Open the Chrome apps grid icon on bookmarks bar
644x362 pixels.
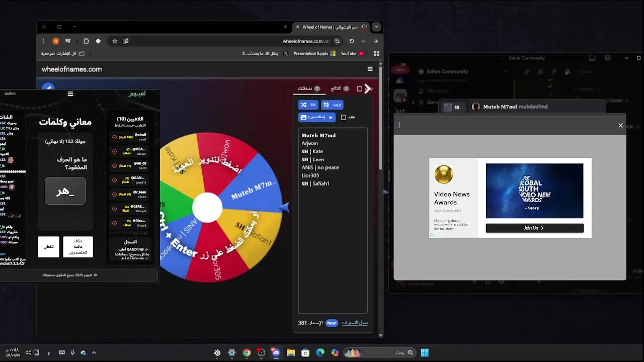coord(376,53)
